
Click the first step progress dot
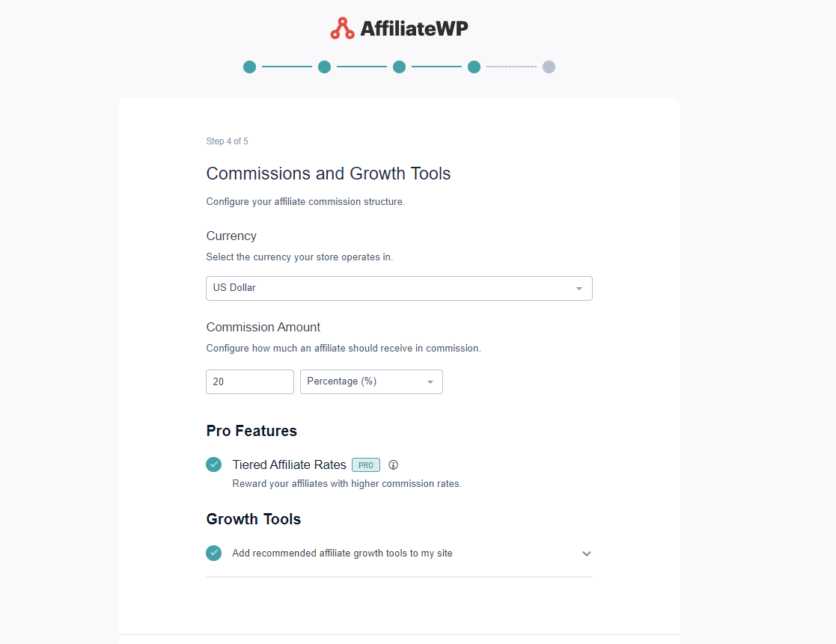[249, 67]
